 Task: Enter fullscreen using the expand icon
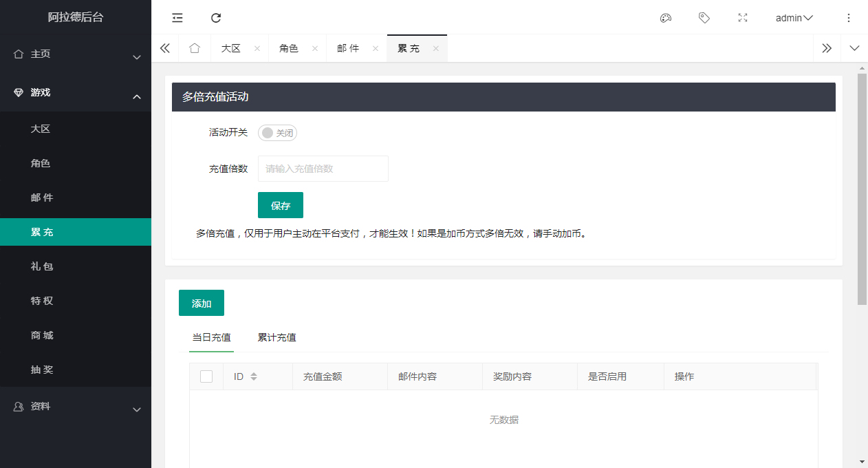742,18
